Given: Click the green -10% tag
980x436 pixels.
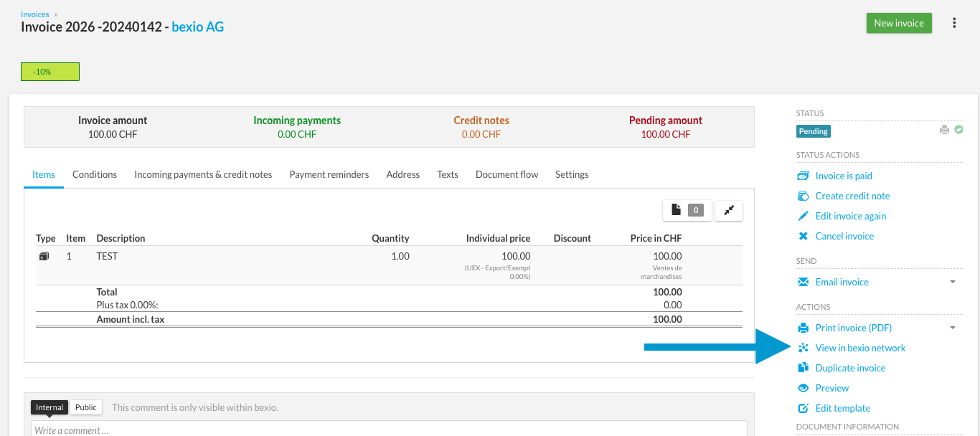Looking at the screenshot, I should [x=50, y=72].
